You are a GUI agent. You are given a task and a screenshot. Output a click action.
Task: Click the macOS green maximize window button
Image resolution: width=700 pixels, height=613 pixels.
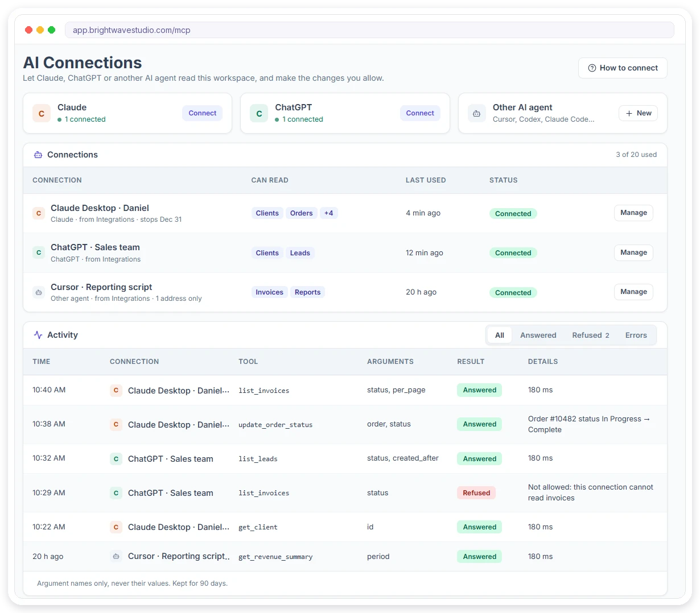pos(52,30)
